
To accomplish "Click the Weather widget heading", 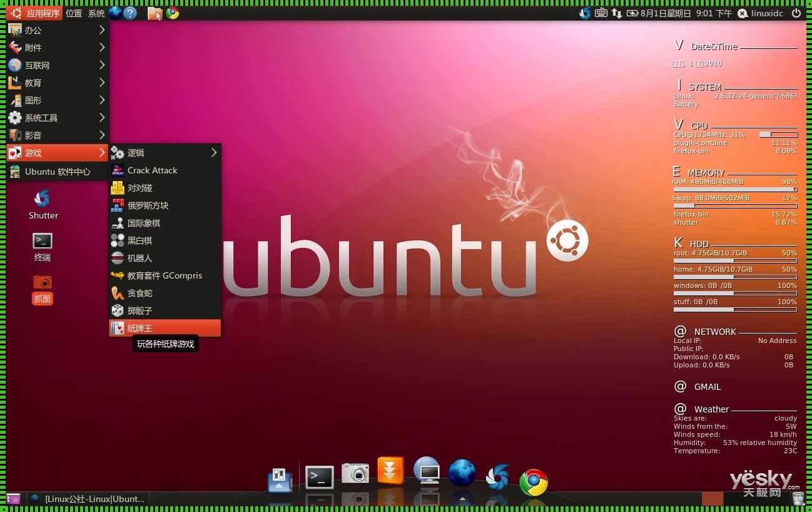I will [x=711, y=409].
